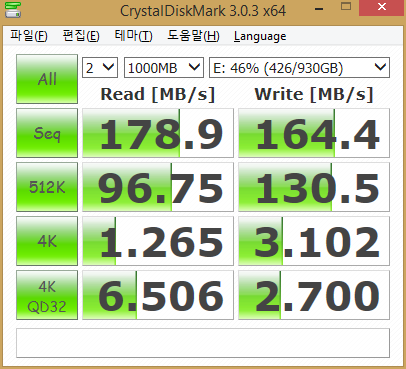Screen dimensions: 406x369
Task: Run all benchmarks with the All button
Action: (47, 79)
